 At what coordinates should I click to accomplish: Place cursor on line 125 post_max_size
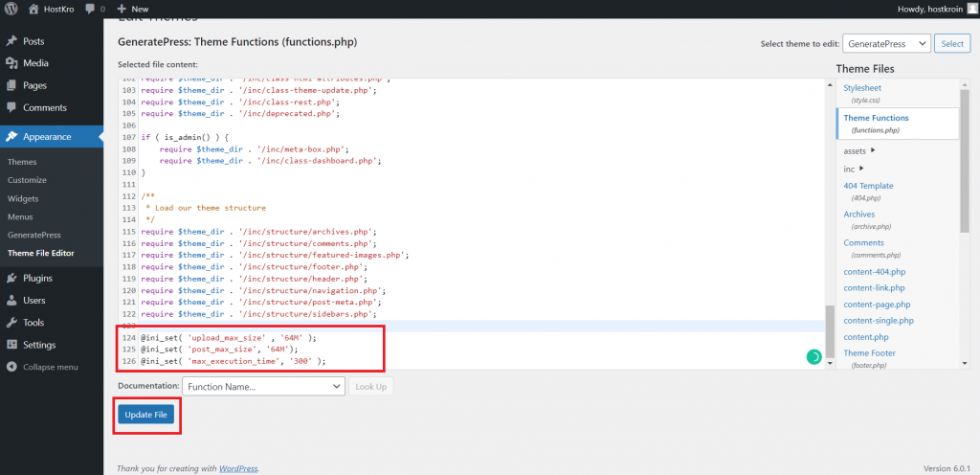[x=219, y=350]
